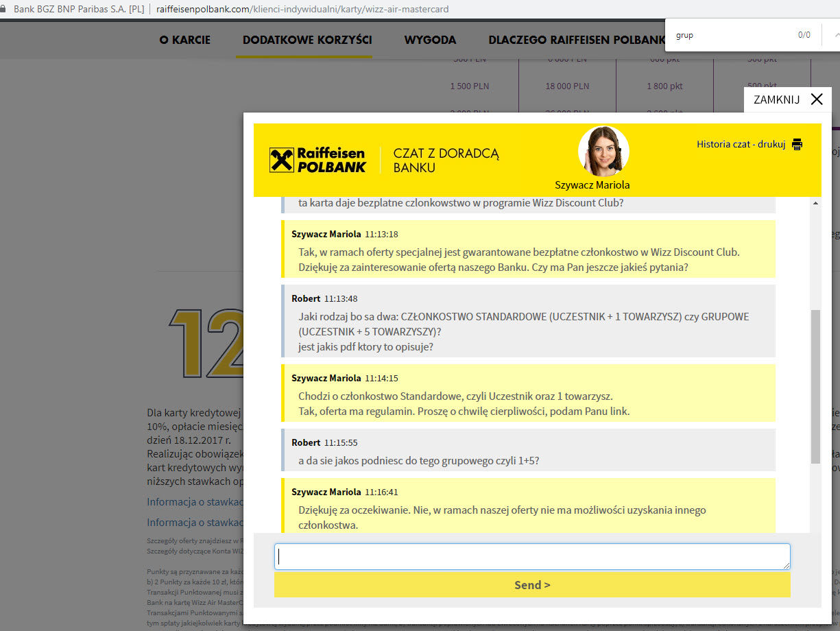Click the Send > button
The image size is (840, 631).
[532, 585]
